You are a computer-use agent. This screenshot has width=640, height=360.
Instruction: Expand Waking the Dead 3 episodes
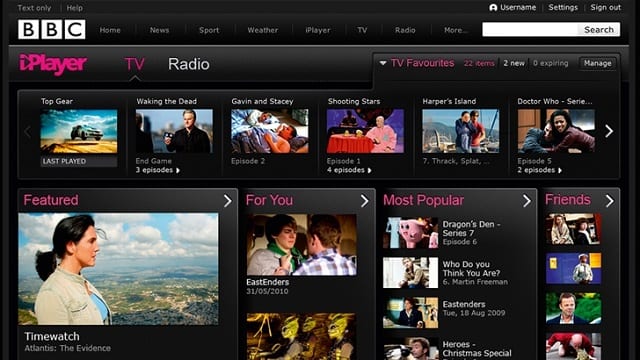pyautogui.click(x=158, y=170)
